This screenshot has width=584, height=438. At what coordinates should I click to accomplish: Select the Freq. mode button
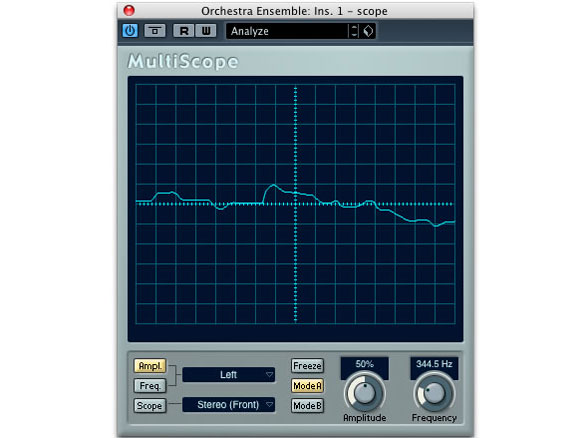pos(150,386)
